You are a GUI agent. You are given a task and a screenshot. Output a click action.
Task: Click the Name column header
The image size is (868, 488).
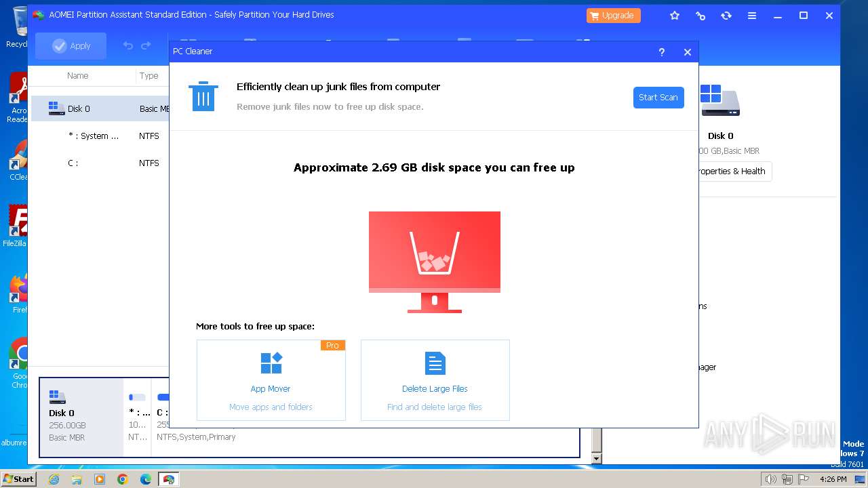pos(78,76)
